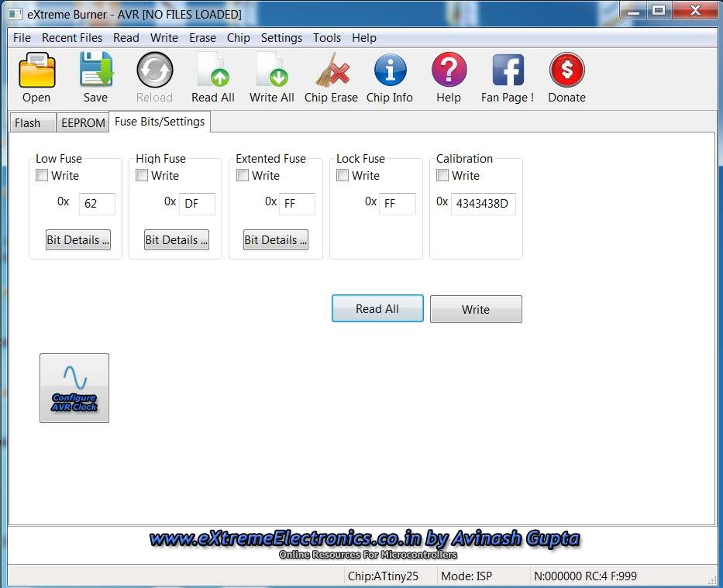723x588 pixels.
Task: Open the Help menu in the menu bar
Action: (363, 38)
